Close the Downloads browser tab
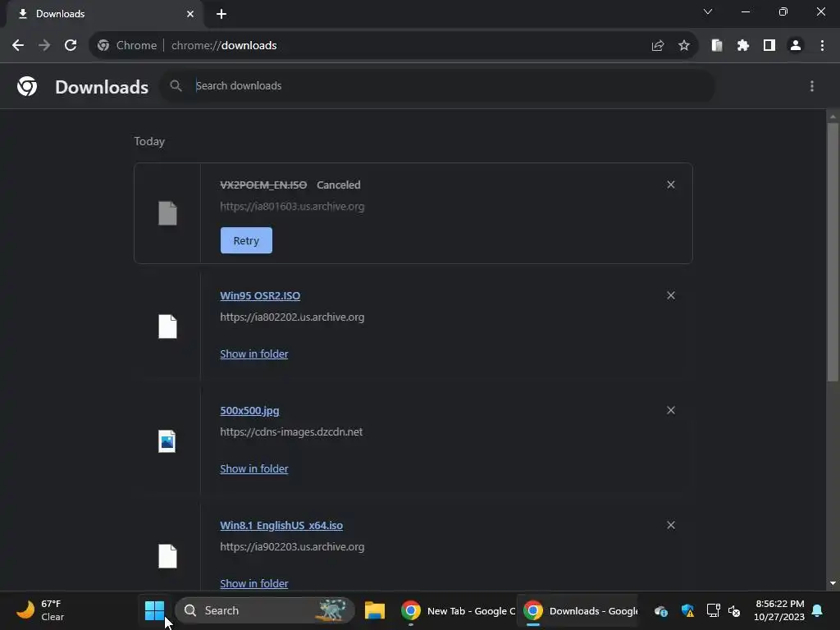Viewport: 840px width, 630px height. [x=190, y=14]
